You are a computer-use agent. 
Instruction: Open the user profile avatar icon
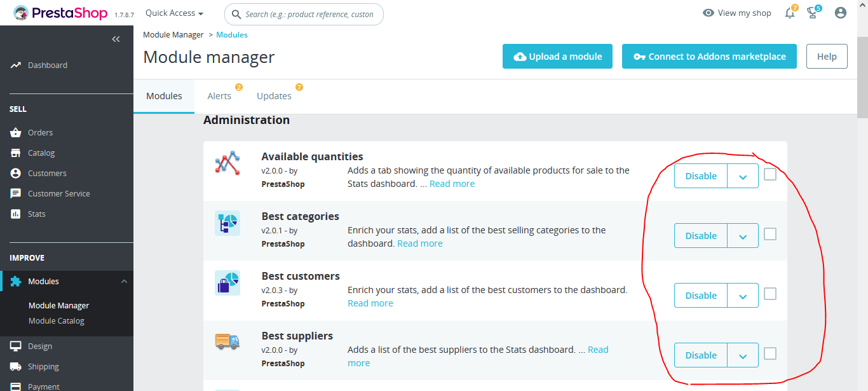(x=841, y=13)
